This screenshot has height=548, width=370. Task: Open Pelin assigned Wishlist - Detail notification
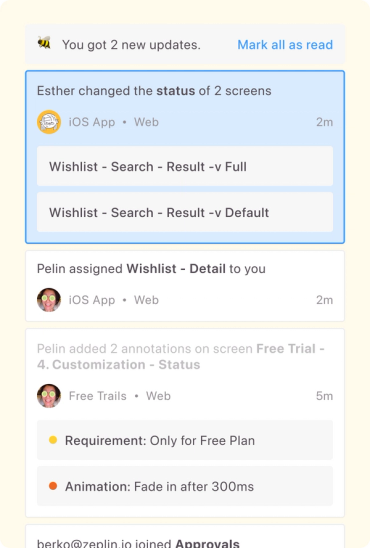(185, 286)
